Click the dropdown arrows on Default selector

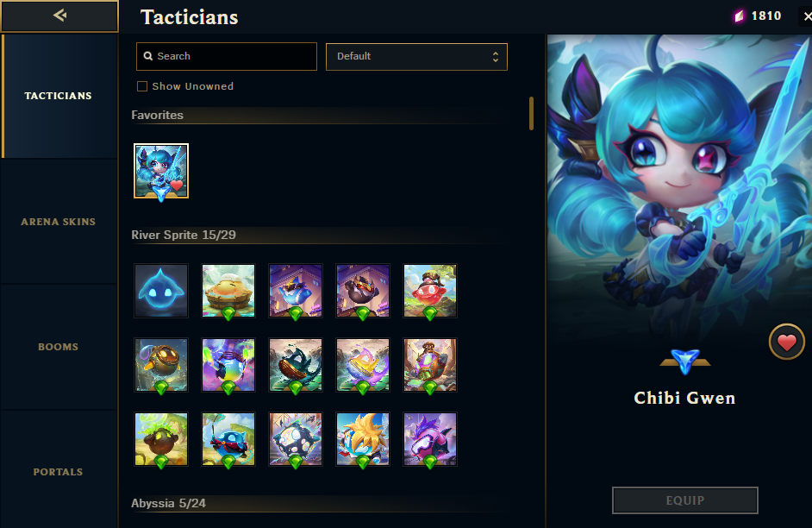(x=496, y=56)
